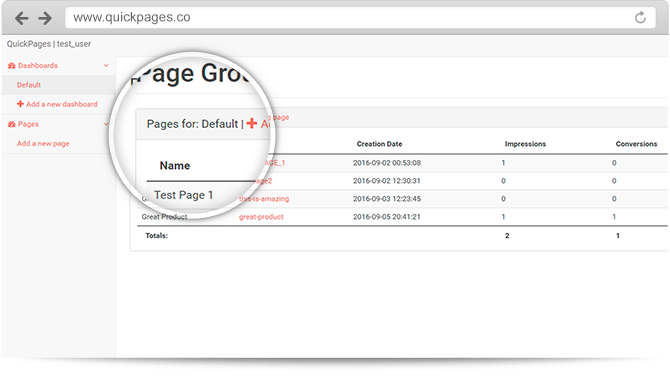Click the Totals: label
The height and width of the screenshot is (380, 670).
156,236
